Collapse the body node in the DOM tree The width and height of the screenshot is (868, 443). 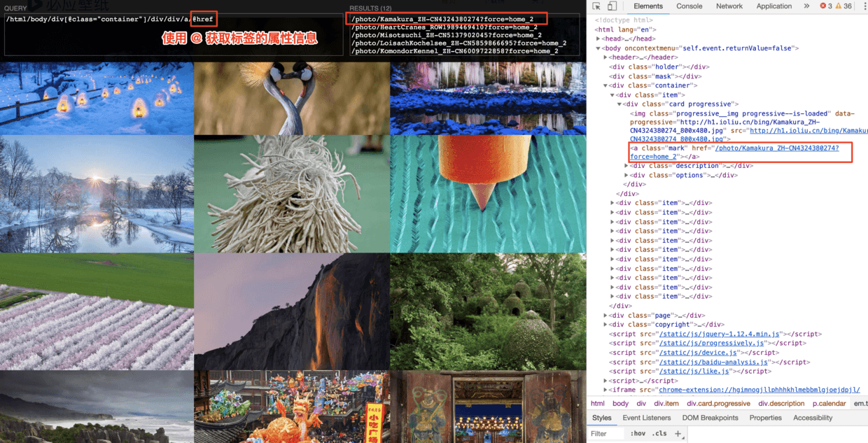coord(598,48)
